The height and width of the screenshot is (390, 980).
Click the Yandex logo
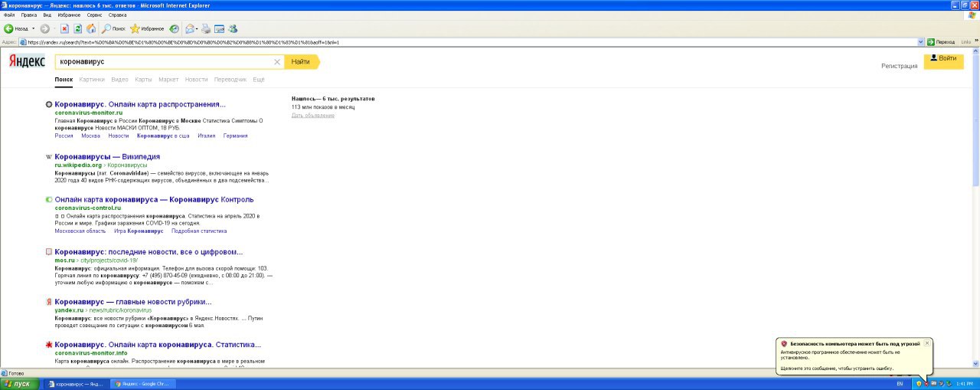pos(27,62)
